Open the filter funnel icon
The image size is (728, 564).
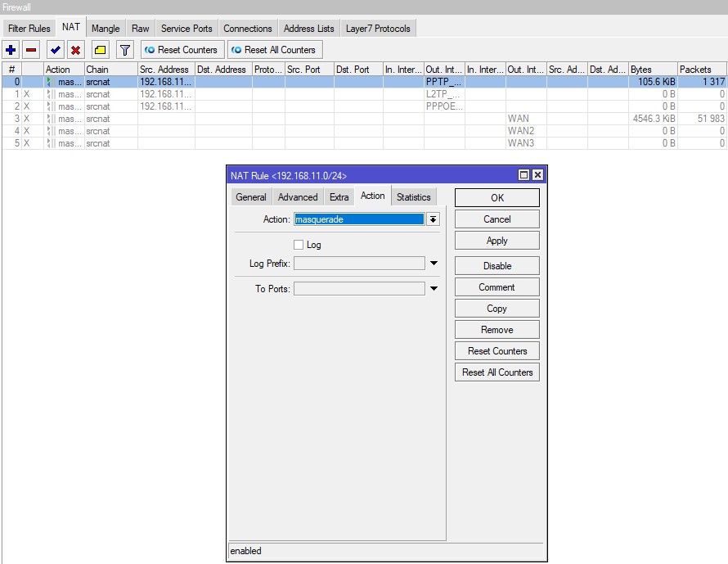coord(124,50)
